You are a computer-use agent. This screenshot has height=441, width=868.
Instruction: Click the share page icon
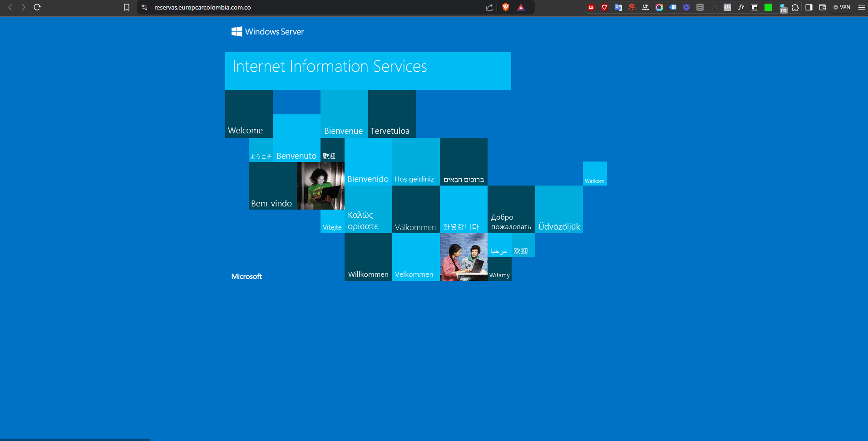tap(489, 7)
